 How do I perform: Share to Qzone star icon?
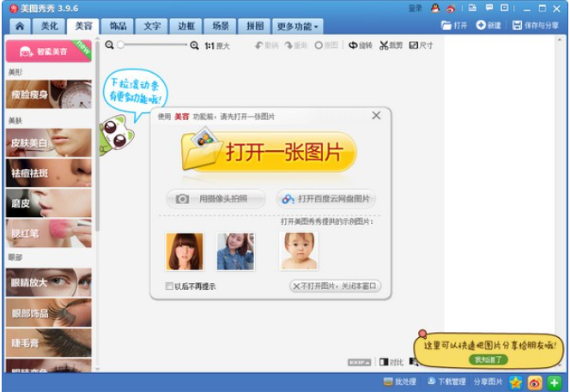pyautogui.click(x=515, y=383)
